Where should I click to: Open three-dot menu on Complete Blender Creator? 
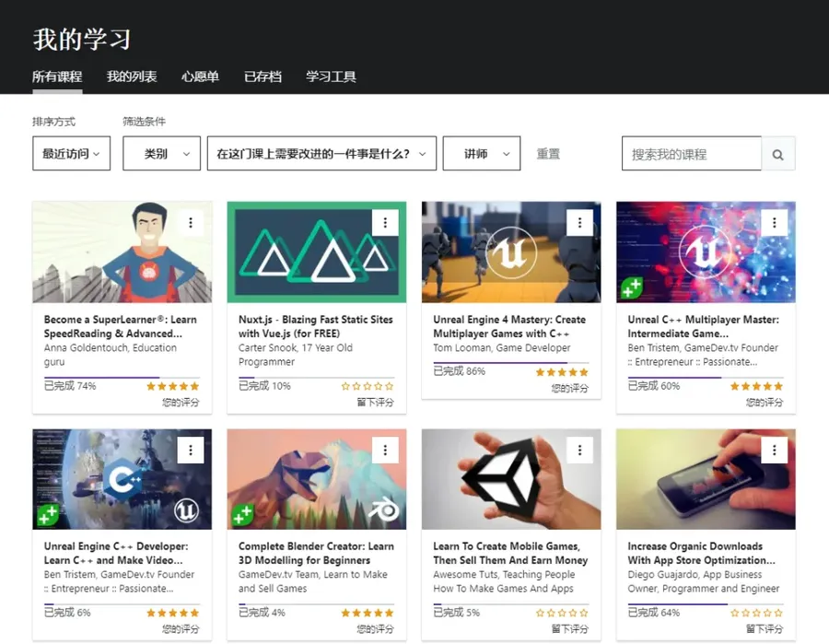click(385, 450)
